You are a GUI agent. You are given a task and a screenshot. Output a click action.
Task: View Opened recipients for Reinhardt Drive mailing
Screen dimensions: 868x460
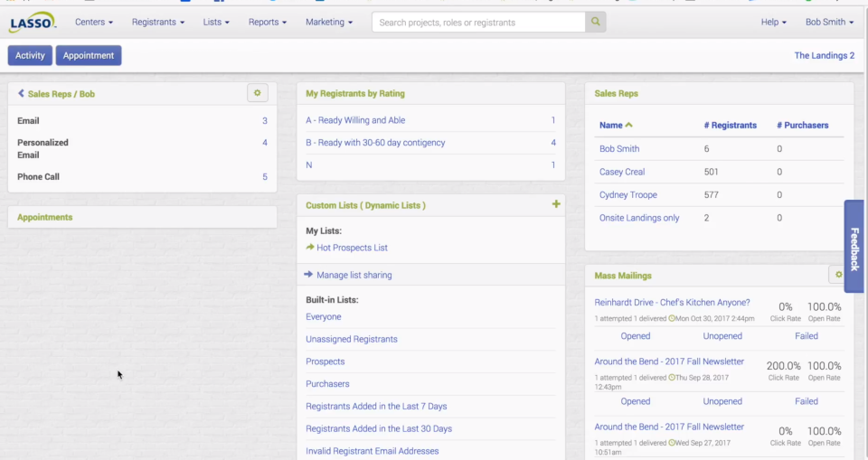tap(636, 336)
